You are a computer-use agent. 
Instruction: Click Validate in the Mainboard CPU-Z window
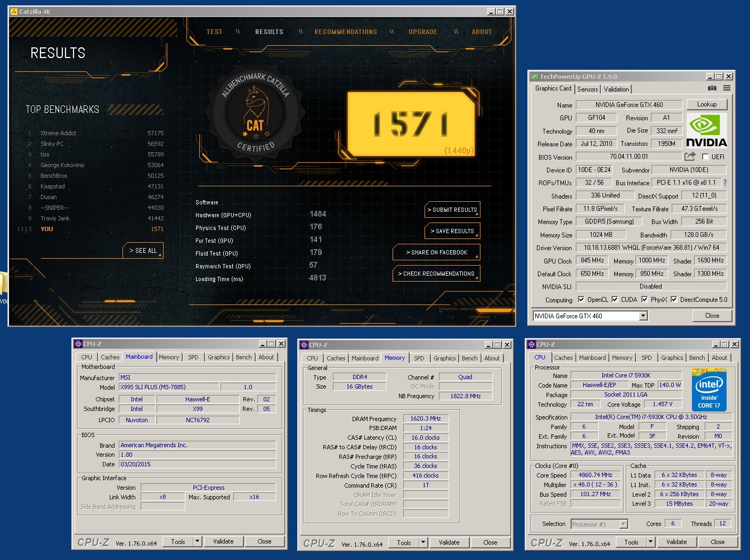[223, 541]
